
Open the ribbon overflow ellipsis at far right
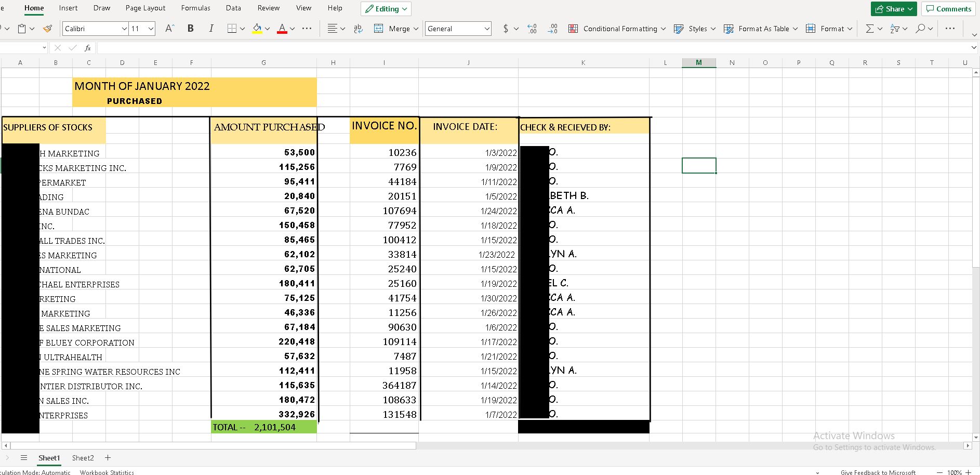pyautogui.click(x=950, y=29)
